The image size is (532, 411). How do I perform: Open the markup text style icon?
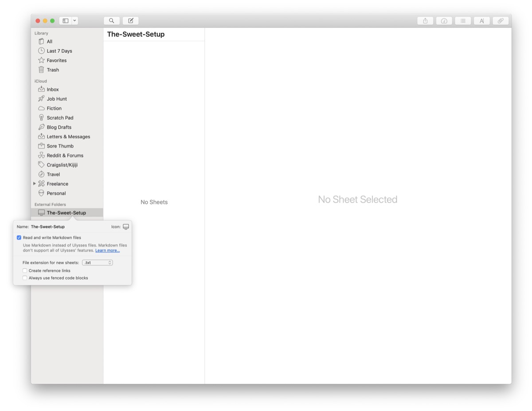pos(482,21)
